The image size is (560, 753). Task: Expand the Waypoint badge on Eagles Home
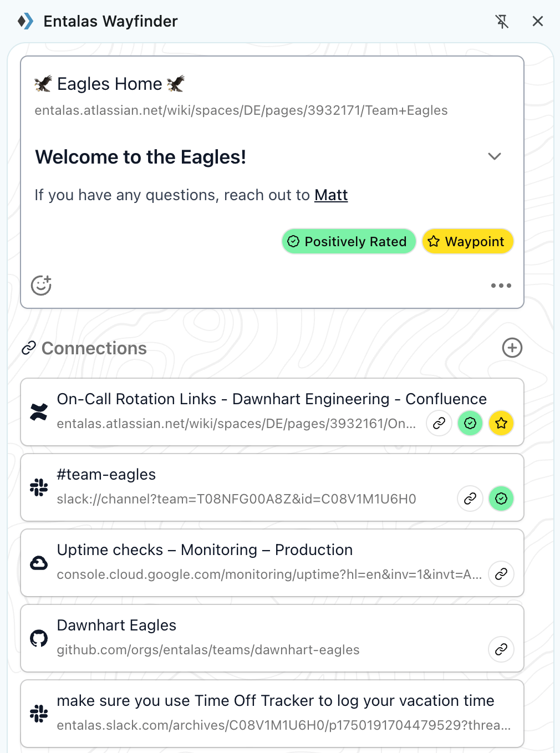467,241
